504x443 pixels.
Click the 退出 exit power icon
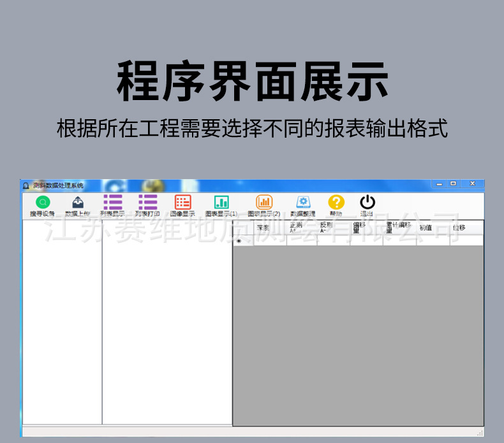click(367, 202)
